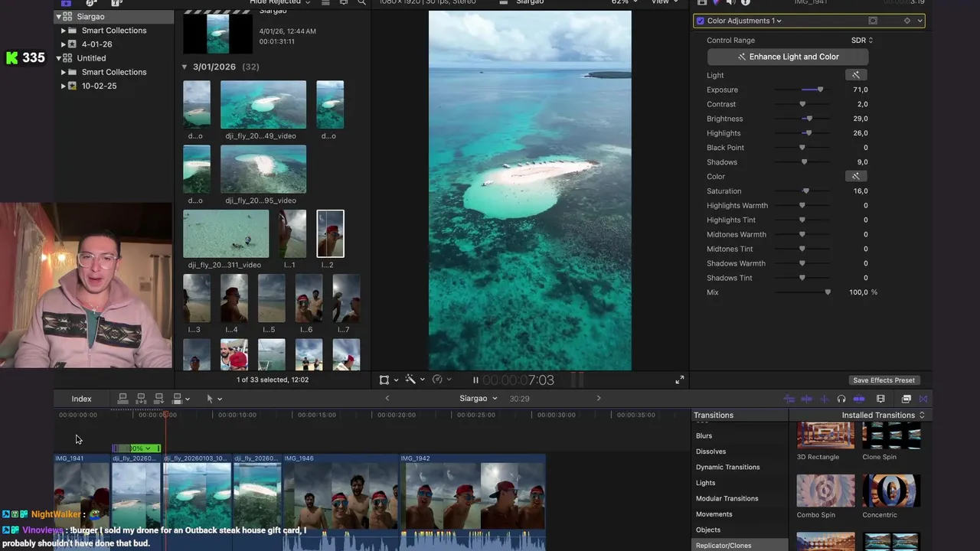Image resolution: width=980 pixels, height=551 pixels.
Task: Go back in timeline history arrow
Action: (x=387, y=398)
